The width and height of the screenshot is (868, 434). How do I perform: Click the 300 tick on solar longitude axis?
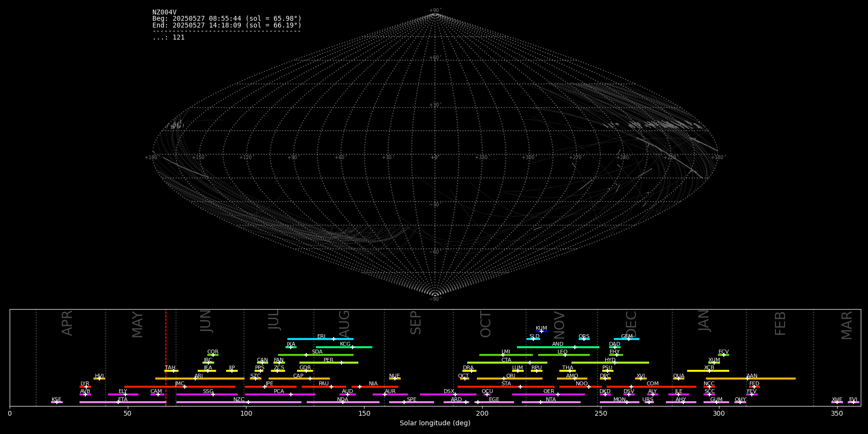pyautogui.click(x=719, y=413)
